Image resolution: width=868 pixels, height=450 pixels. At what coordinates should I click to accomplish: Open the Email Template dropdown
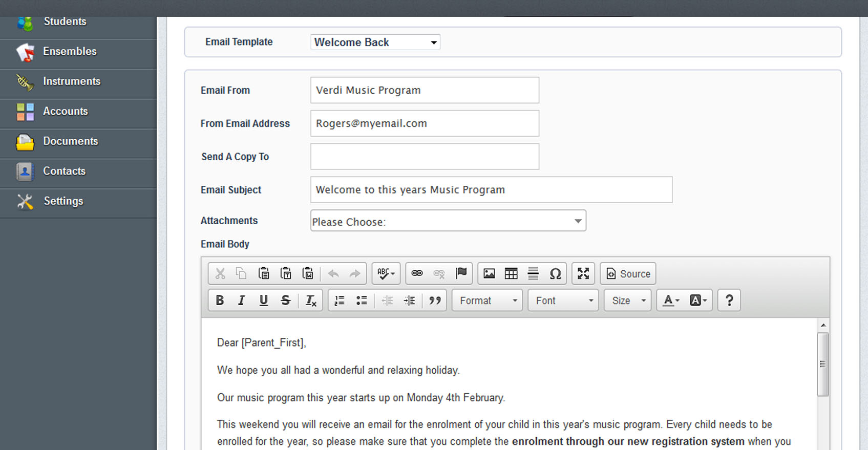375,42
